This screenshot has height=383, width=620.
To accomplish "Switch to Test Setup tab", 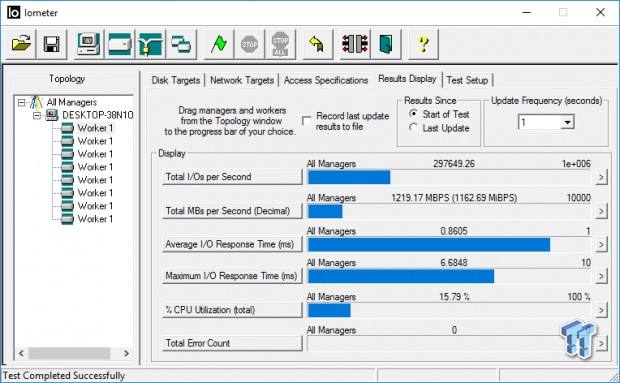I will 467,80.
